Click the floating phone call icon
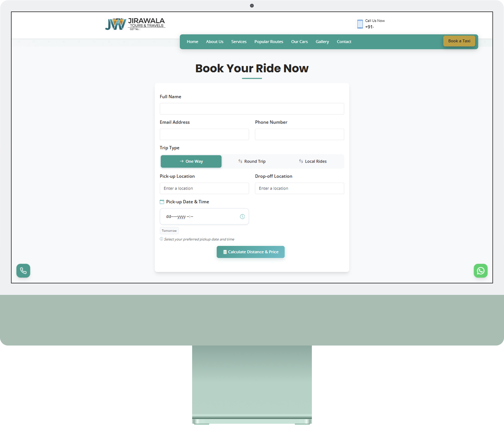This screenshot has height=425, width=504. (23, 271)
